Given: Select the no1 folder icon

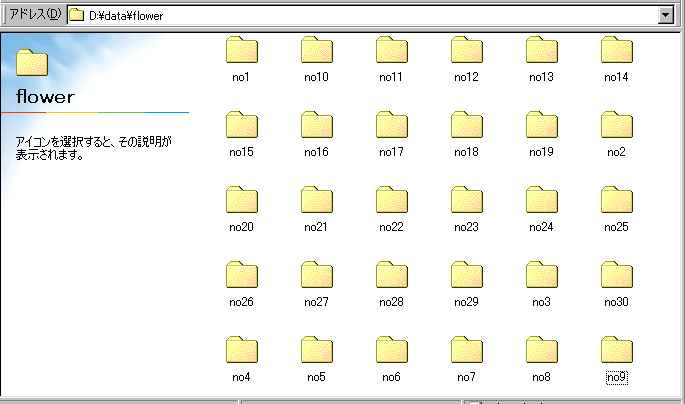Looking at the screenshot, I should (x=242, y=50).
